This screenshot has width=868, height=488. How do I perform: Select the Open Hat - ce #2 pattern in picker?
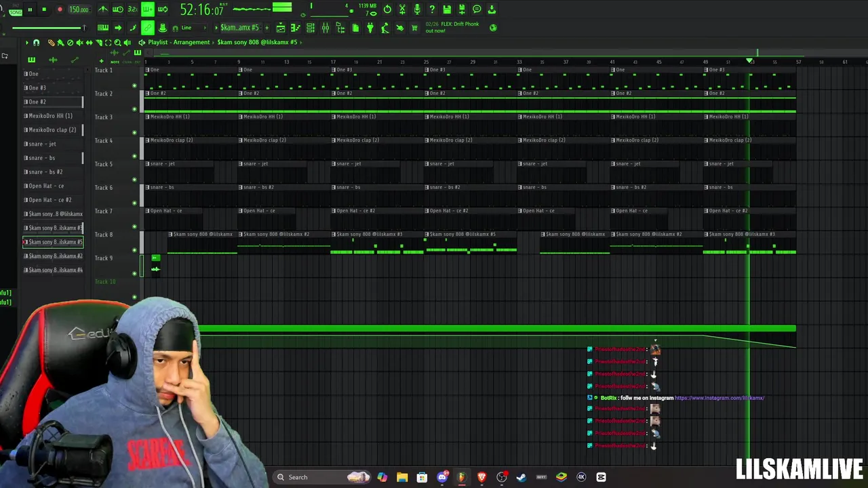(53, 200)
